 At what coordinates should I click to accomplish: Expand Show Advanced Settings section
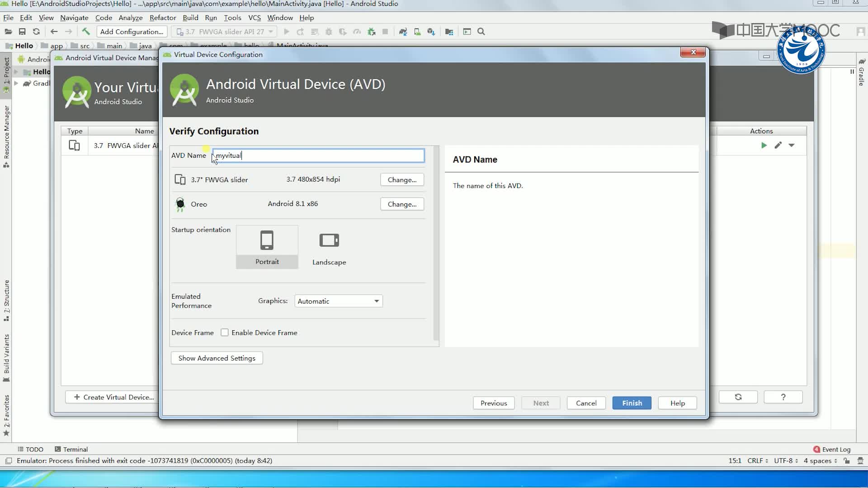(217, 357)
